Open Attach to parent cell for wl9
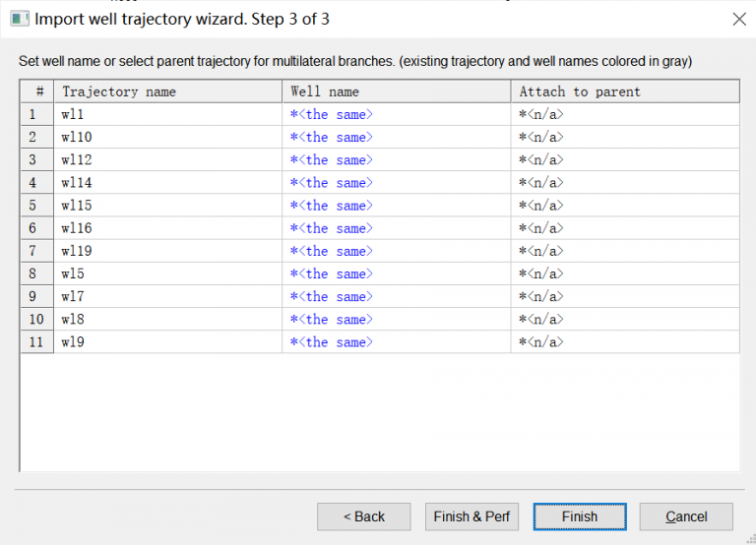756x545 pixels. tap(624, 342)
